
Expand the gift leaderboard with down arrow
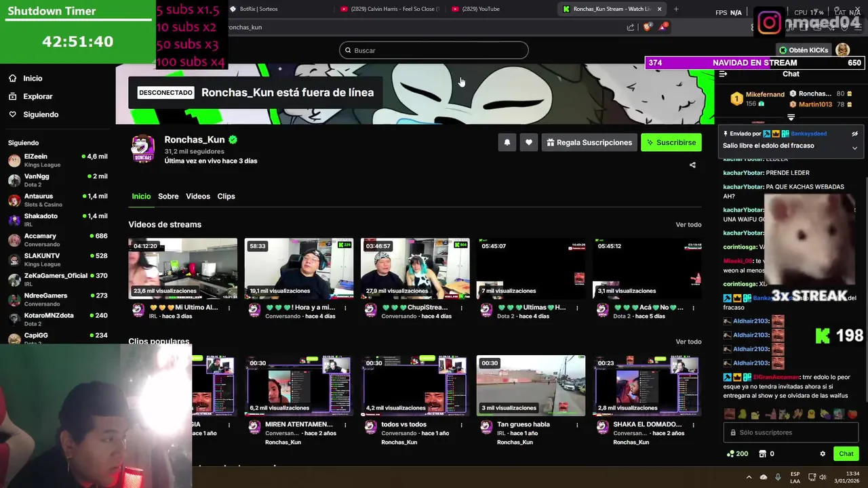(791, 117)
